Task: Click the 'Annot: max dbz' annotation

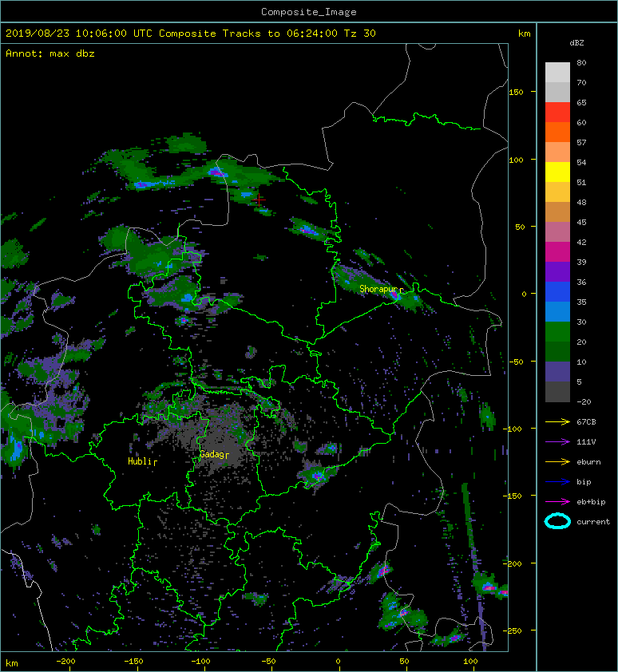Action: (x=50, y=53)
